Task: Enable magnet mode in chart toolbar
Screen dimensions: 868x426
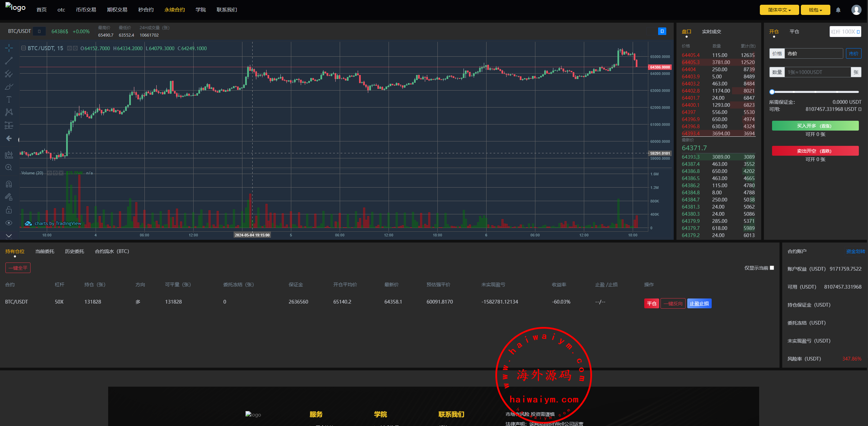Action: (9, 184)
